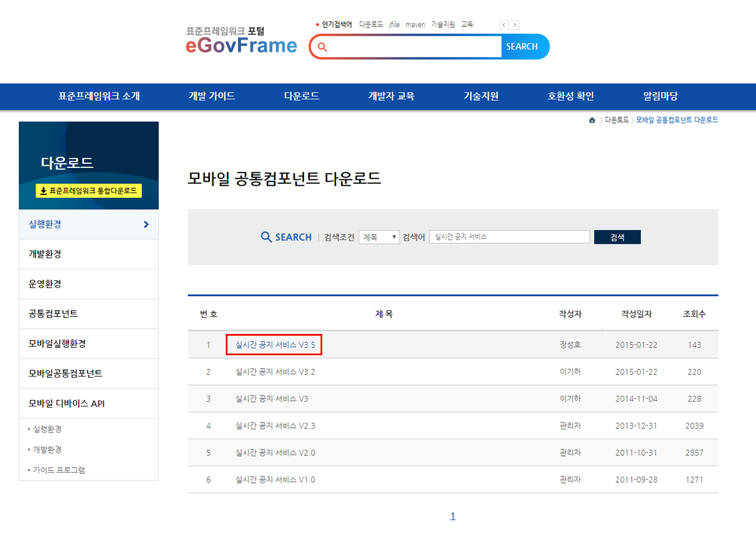Click the eGovFrame portal logo
This screenshot has height=557, width=756.
tap(241, 41)
